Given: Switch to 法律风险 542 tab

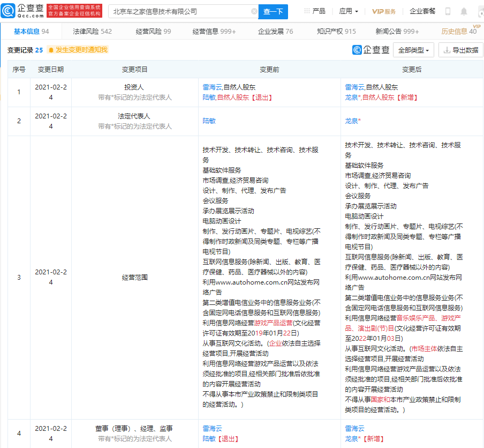Looking at the screenshot, I should pyautogui.click(x=92, y=32).
